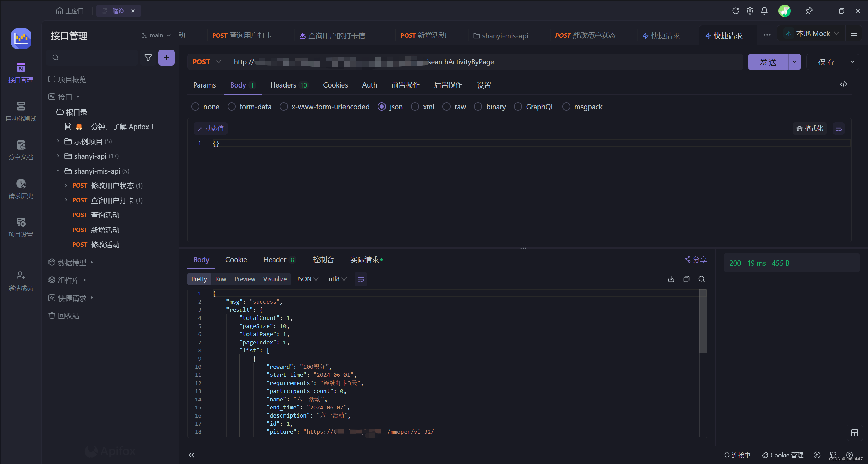Click the 发送 send button
The height and width of the screenshot is (464, 868).
(x=768, y=62)
